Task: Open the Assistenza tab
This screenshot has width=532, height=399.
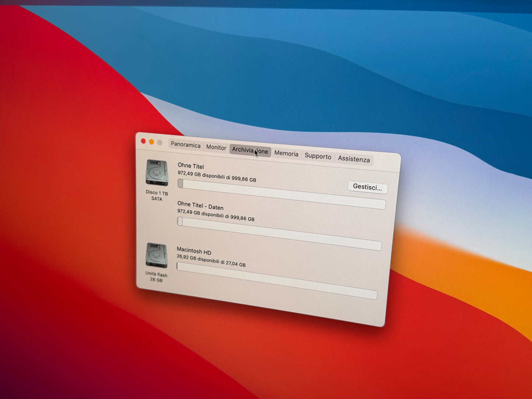Action: 354,159
